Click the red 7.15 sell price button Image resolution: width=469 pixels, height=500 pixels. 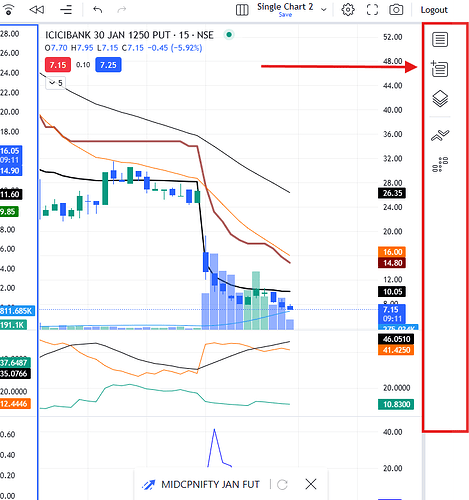[58, 65]
